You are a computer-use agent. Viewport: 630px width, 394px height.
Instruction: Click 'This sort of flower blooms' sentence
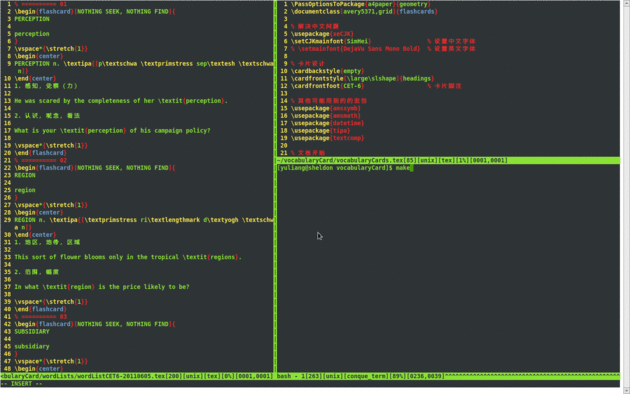click(128, 257)
